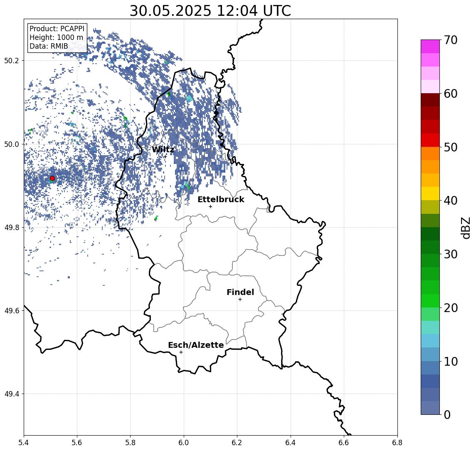Viewport: 476px width, 451px height.
Task: Click the red radar location dot
Action: [x=52, y=178]
